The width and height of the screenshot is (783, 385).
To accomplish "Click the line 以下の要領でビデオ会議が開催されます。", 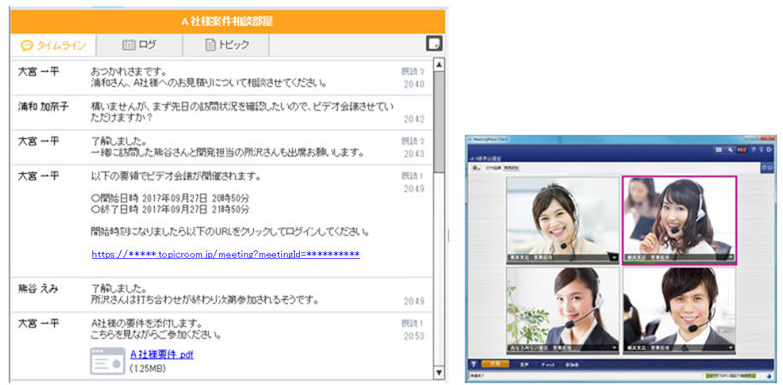I will (176, 176).
